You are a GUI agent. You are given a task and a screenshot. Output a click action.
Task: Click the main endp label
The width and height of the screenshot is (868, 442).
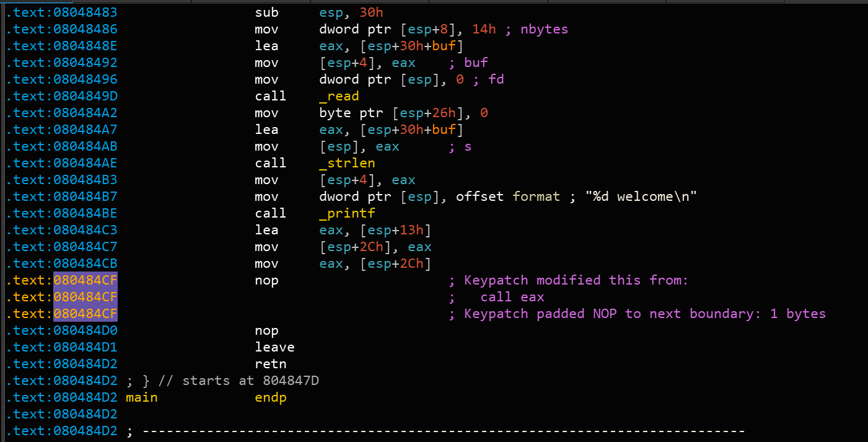coord(206,397)
